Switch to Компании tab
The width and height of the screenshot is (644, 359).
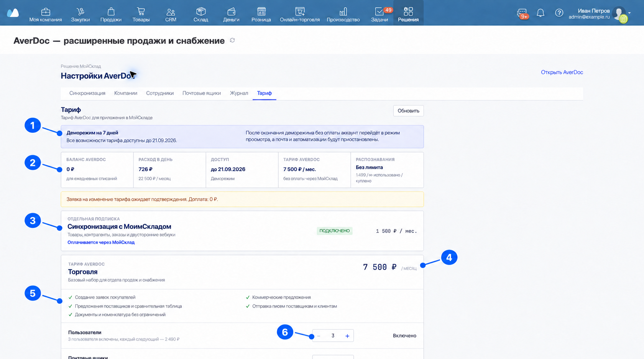point(126,93)
